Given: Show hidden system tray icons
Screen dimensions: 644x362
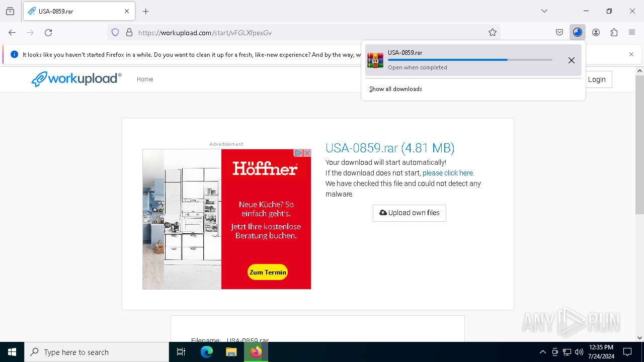Looking at the screenshot, I should coord(542,352).
